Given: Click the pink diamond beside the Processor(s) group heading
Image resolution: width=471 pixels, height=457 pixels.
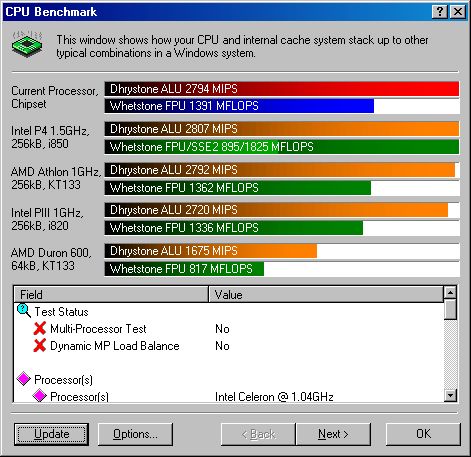Looking at the screenshot, I should pos(24,379).
